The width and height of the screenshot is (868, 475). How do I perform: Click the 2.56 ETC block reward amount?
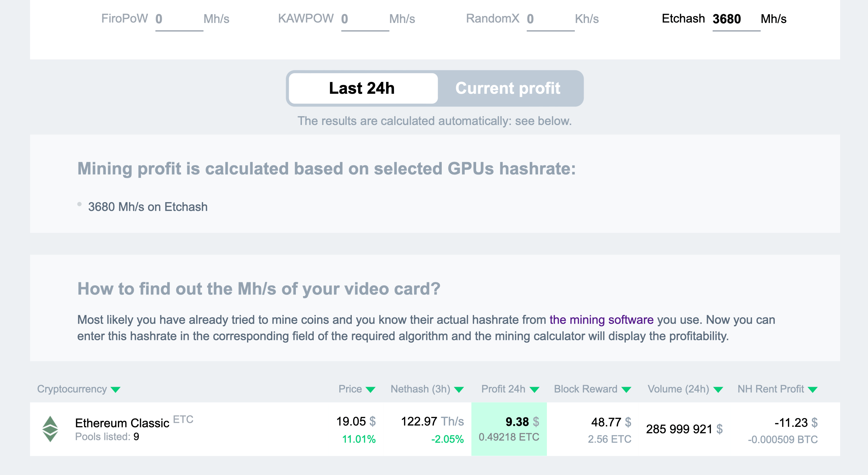pyautogui.click(x=610, y=439)
